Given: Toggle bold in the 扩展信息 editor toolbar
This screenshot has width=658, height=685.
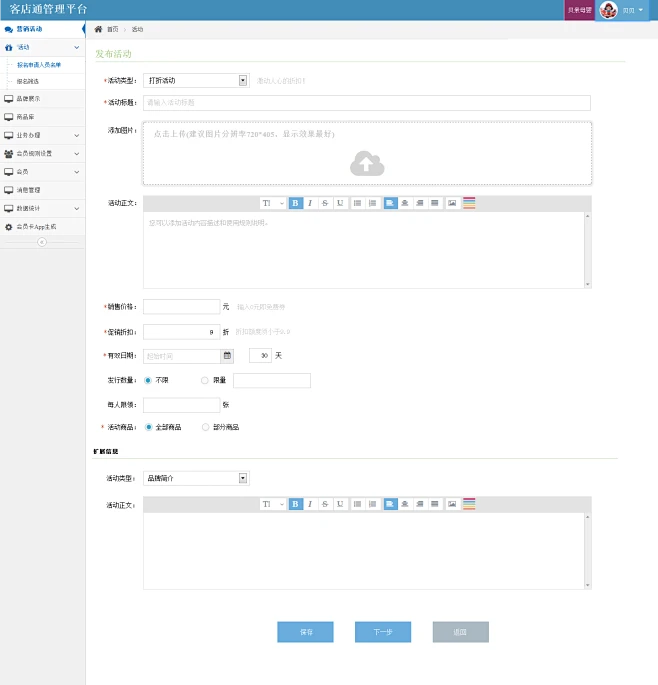Looking at the screenshot, I should [x=295, y=504].
